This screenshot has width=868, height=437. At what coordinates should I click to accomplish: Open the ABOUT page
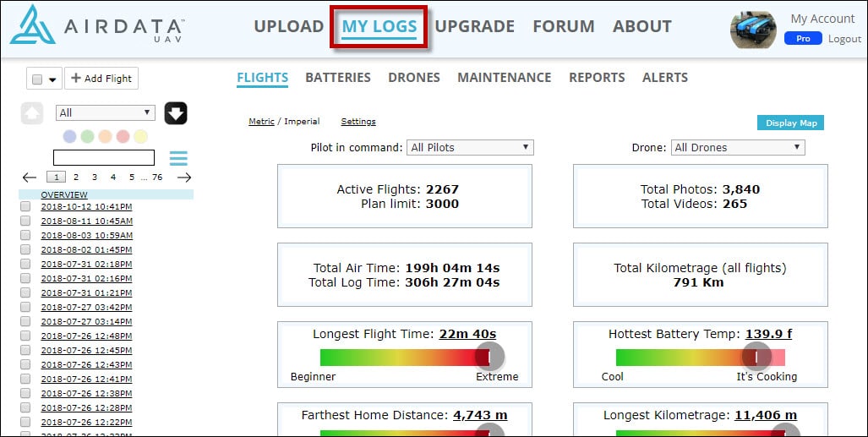(x=642, y=26)
